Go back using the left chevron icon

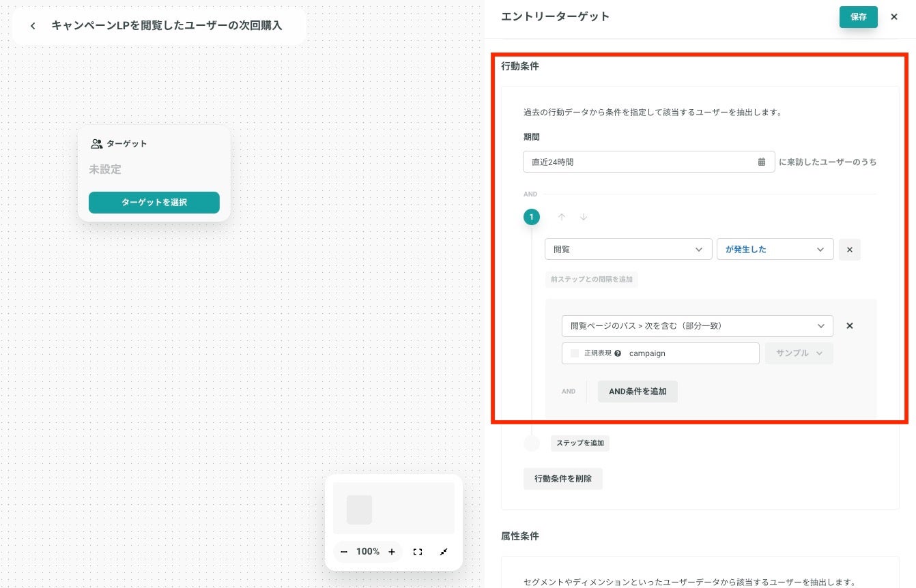33,26
